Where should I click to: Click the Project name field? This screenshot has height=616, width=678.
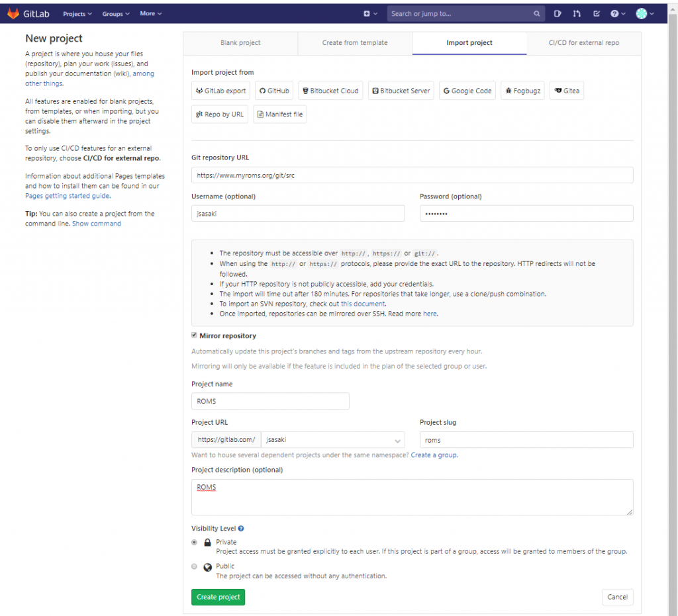pos(270,402)
